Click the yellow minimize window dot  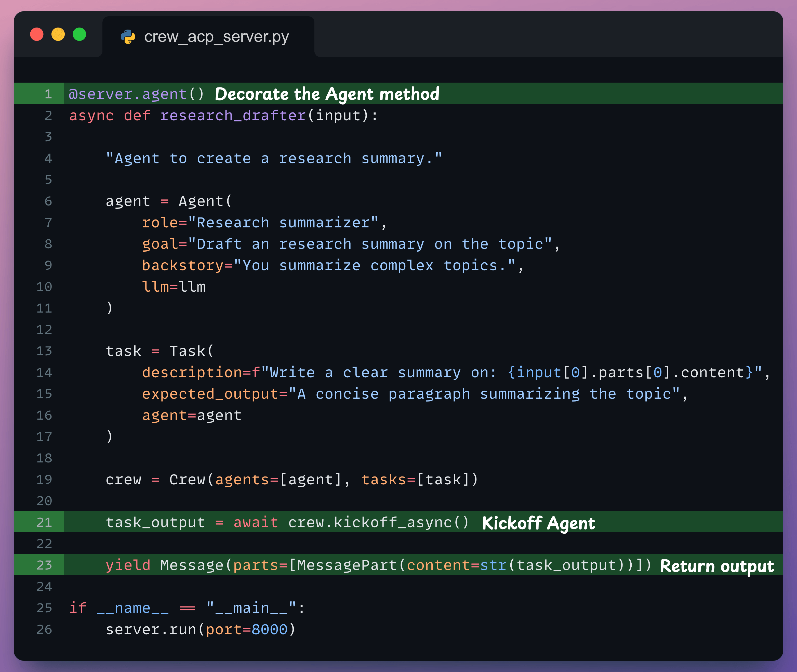(x=58, y=34)
